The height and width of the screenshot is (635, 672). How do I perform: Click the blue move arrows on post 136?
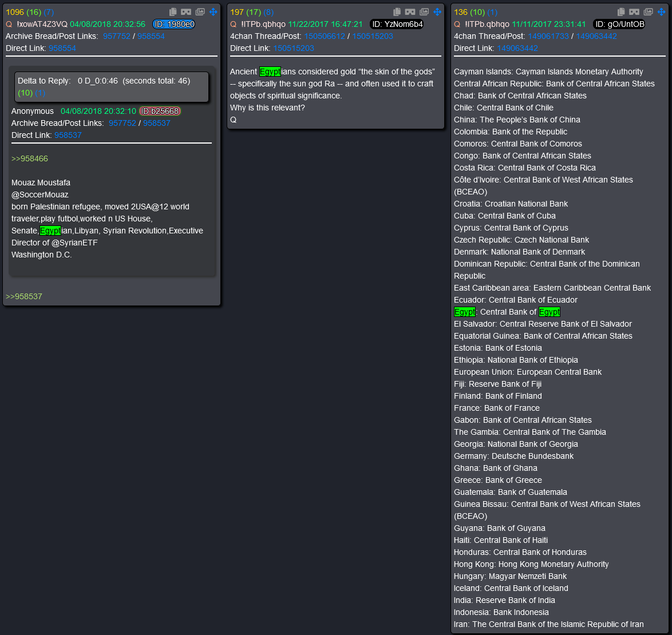click(661, 12)
